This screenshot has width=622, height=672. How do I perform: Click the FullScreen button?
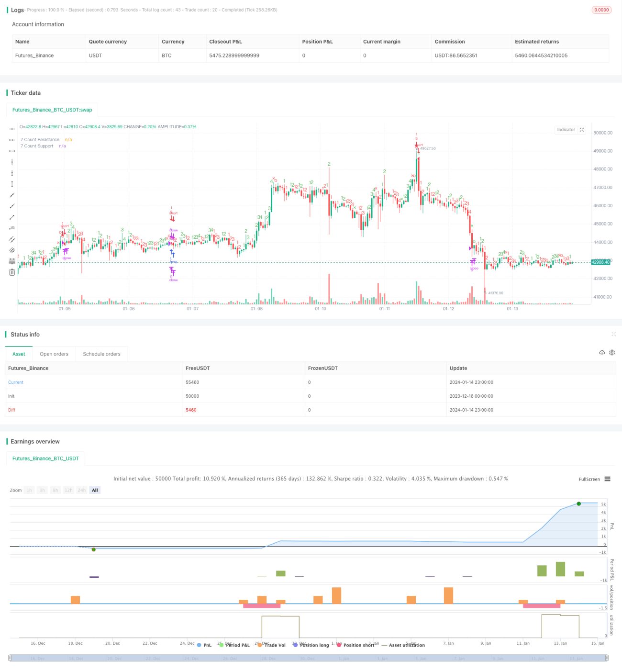pyautogui.click(x=589, y=479)
